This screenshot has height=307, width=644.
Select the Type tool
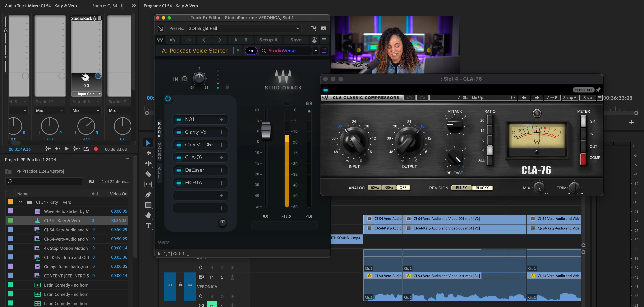pos(148,226)
